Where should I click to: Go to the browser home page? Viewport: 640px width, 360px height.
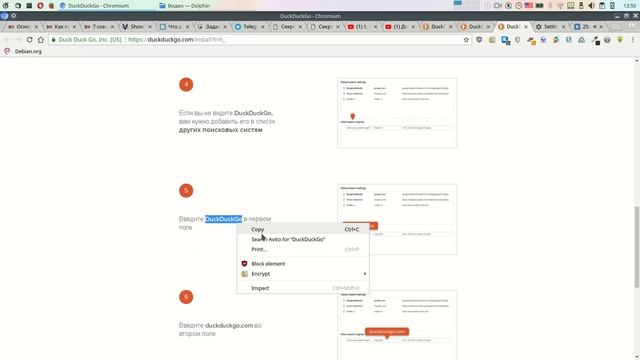[41, 40]
